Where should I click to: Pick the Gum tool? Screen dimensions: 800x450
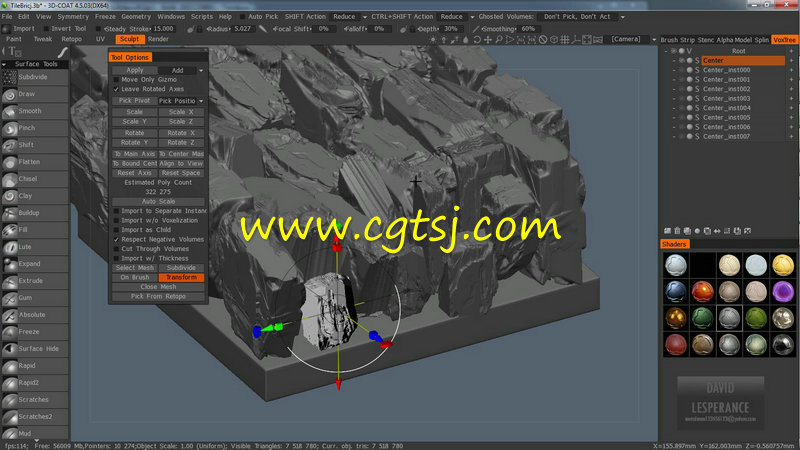[35, 297]
